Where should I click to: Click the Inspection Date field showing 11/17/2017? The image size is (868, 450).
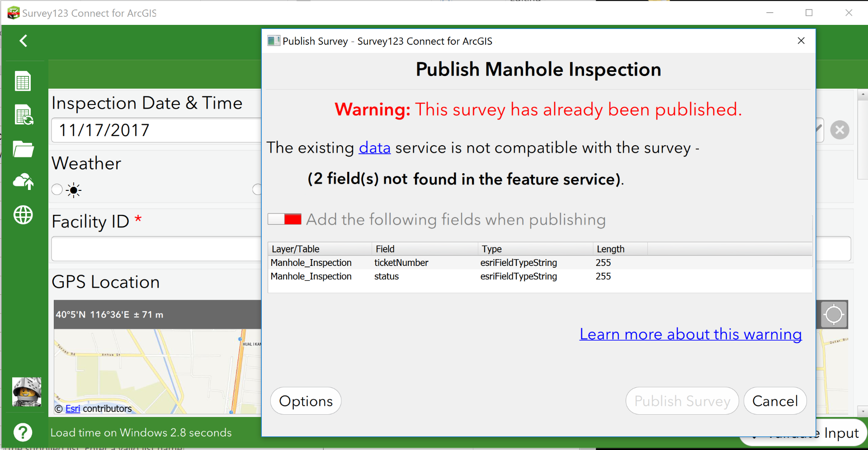click(x=156, y=130)
